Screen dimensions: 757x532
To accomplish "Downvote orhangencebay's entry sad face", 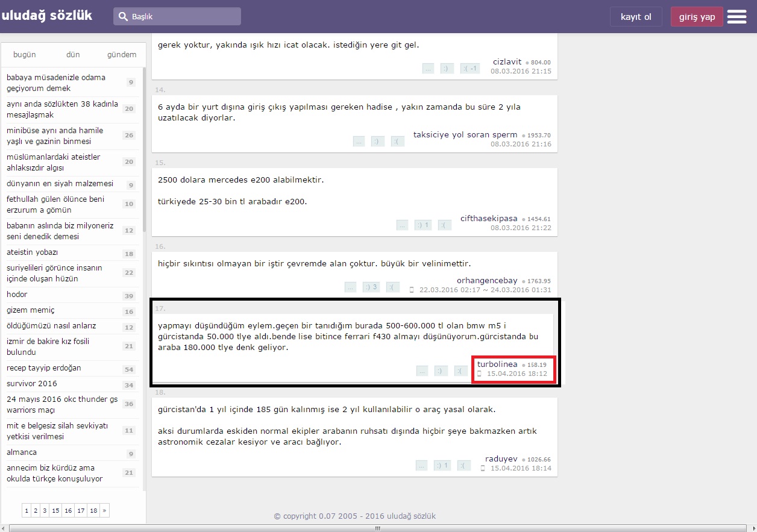I will pos(393,287).
